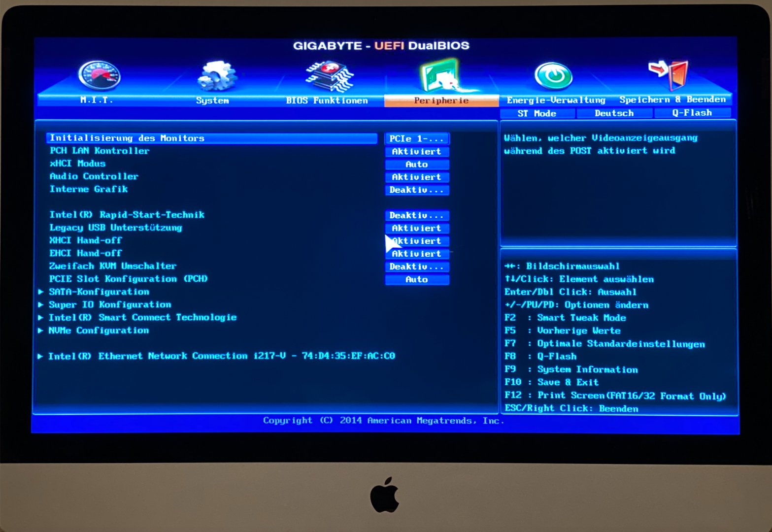Click the ST Mode button

[x=537, y=113]
